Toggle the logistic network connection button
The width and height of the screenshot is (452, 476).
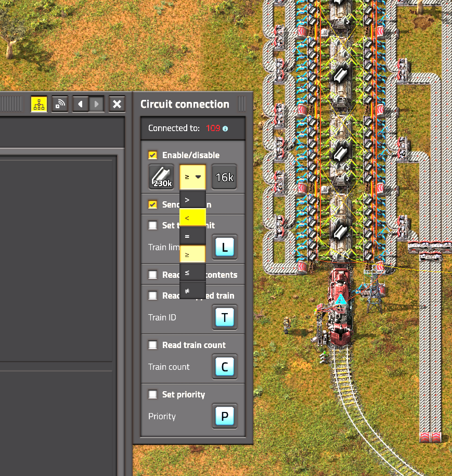(60, 104)
